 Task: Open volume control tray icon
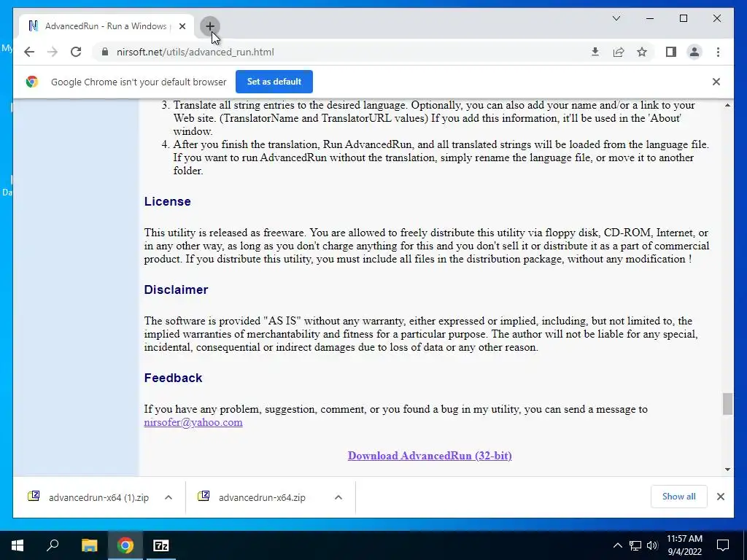point(652,545)
